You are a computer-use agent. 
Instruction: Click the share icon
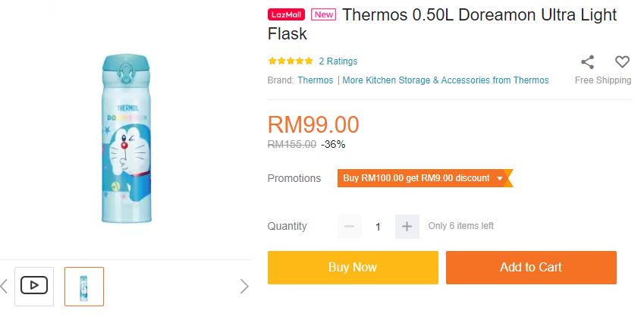pos(587,62)
